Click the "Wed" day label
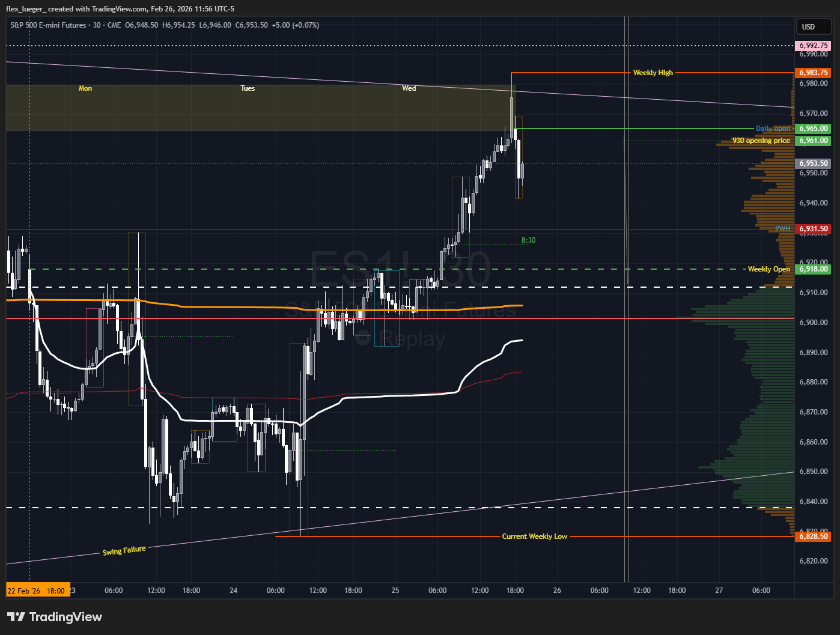Screen dimensions: 840x635 [x=409, y=88]
